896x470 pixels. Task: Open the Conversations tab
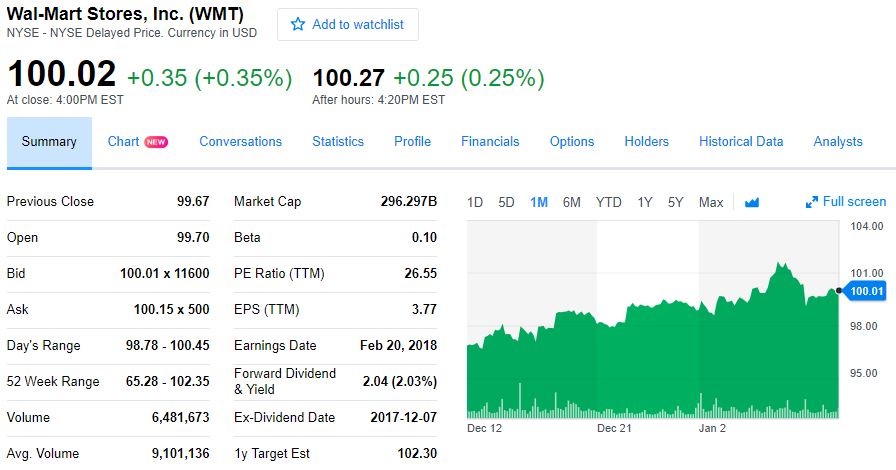tap(240, 142)
